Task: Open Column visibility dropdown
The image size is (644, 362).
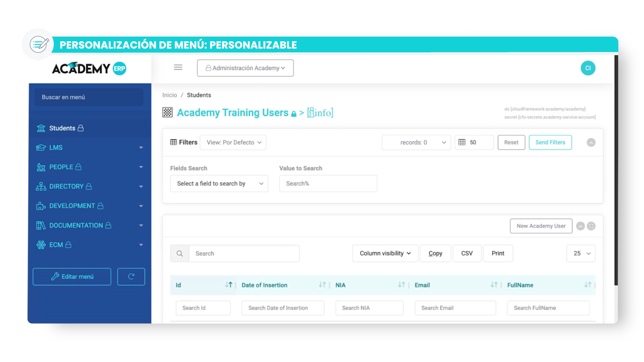Action: click(385, 253)
